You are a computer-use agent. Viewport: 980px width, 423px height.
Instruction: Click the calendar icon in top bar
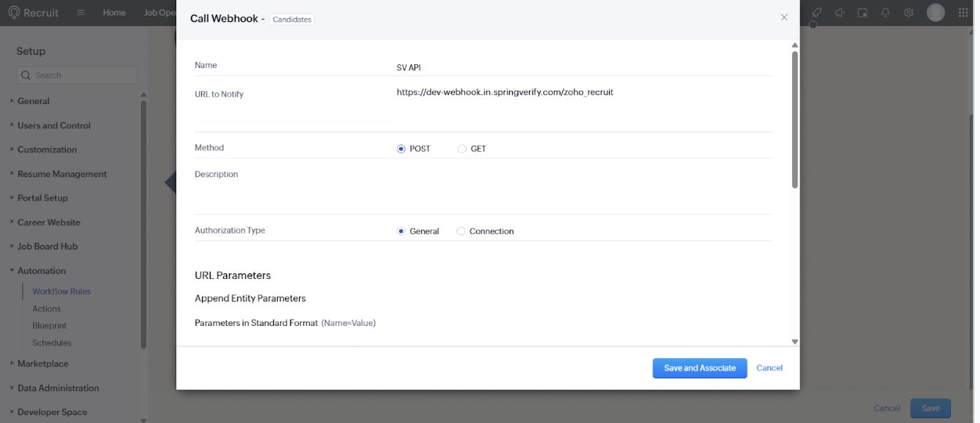863,13
